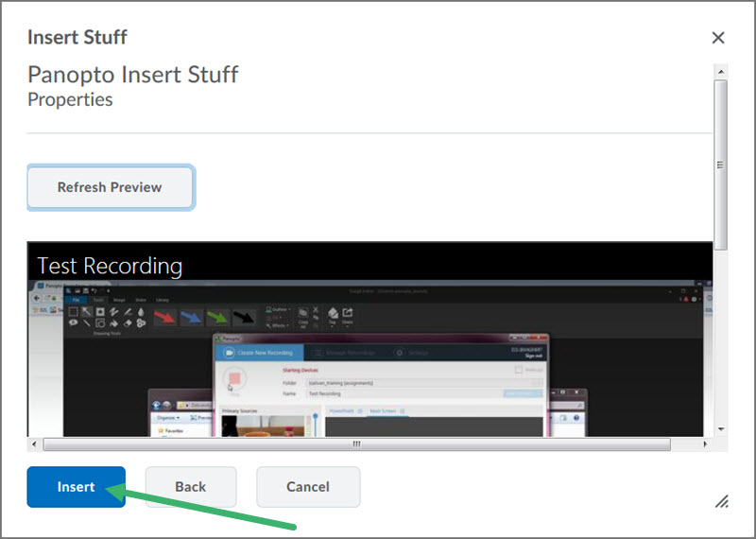Screen dimensions: 756x539
Task: Click the Panopto Insert Stuff heading
Action: click(x=133, y=75)
